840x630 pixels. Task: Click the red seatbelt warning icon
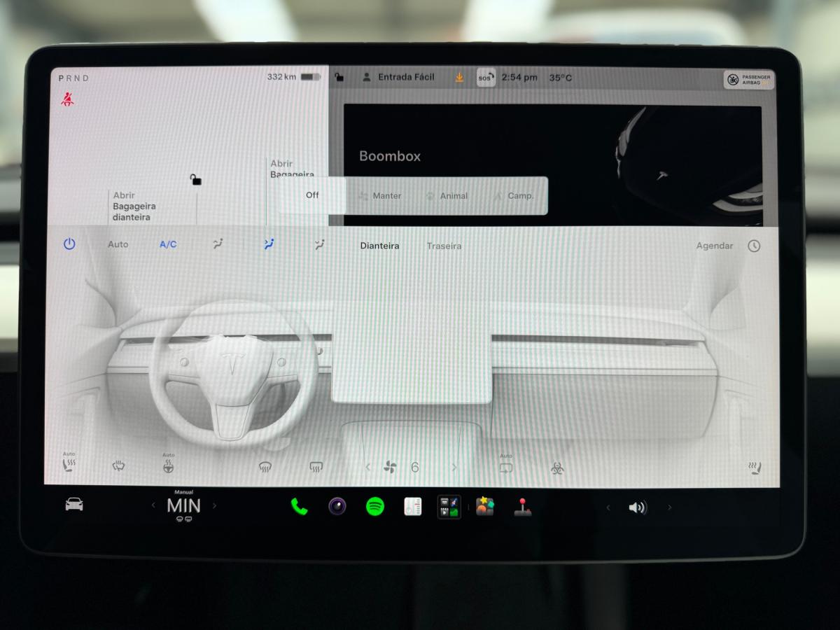[67, 99]
